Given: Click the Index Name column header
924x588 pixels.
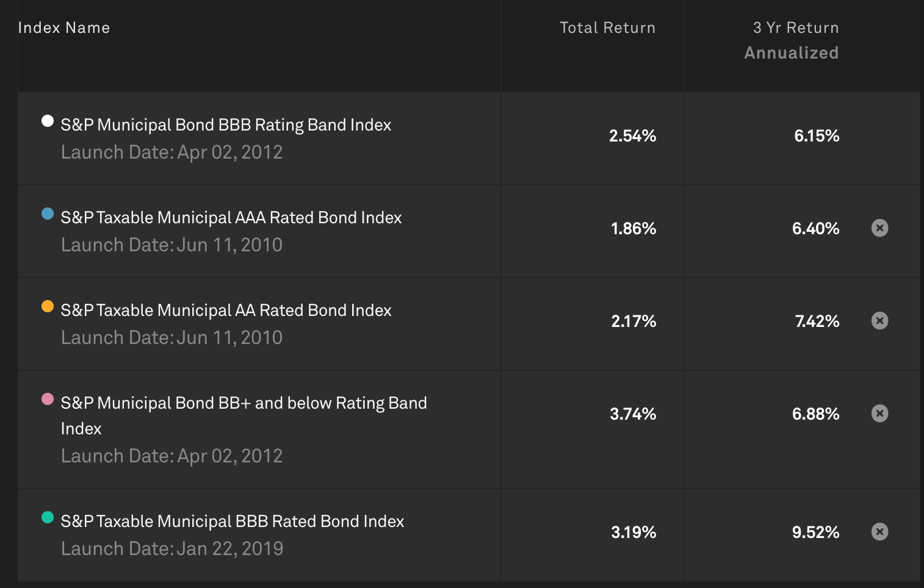Looking at the screenshot, I should tap(64, 28).
